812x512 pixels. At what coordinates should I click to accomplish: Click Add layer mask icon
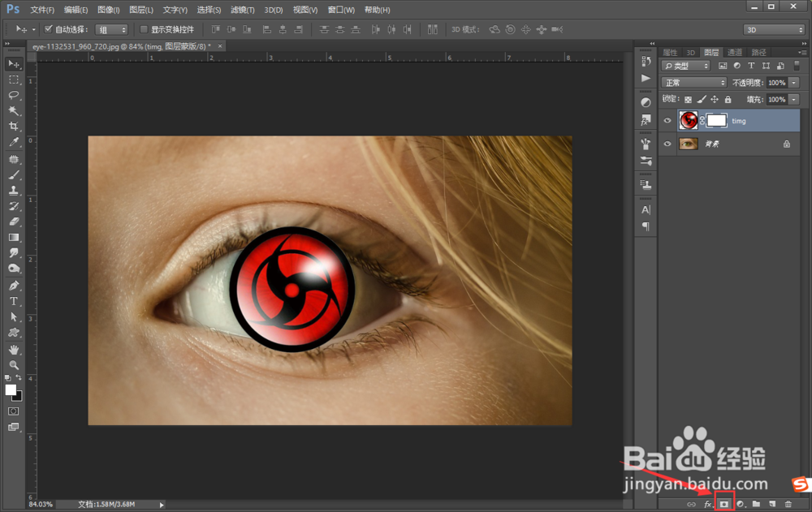tap(724, 504)
